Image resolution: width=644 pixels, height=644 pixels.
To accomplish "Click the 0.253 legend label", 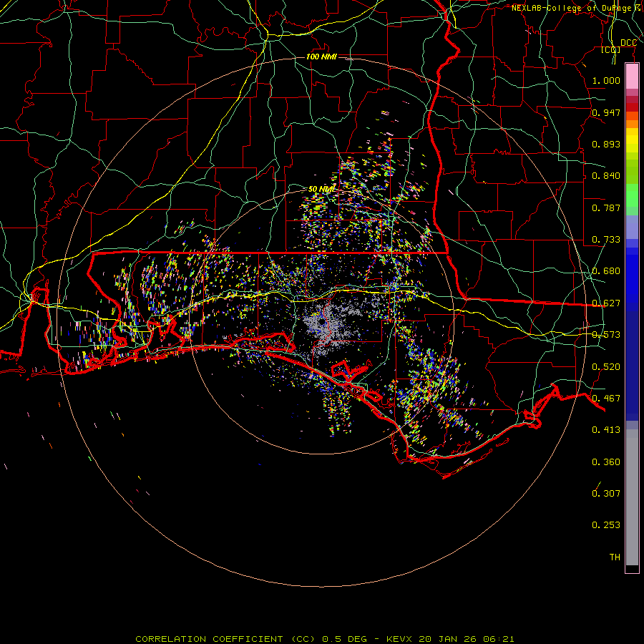I will [606, 525].
